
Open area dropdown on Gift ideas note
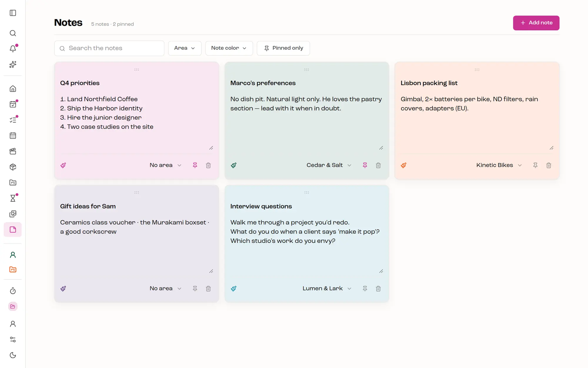click(x=166, y=289)
